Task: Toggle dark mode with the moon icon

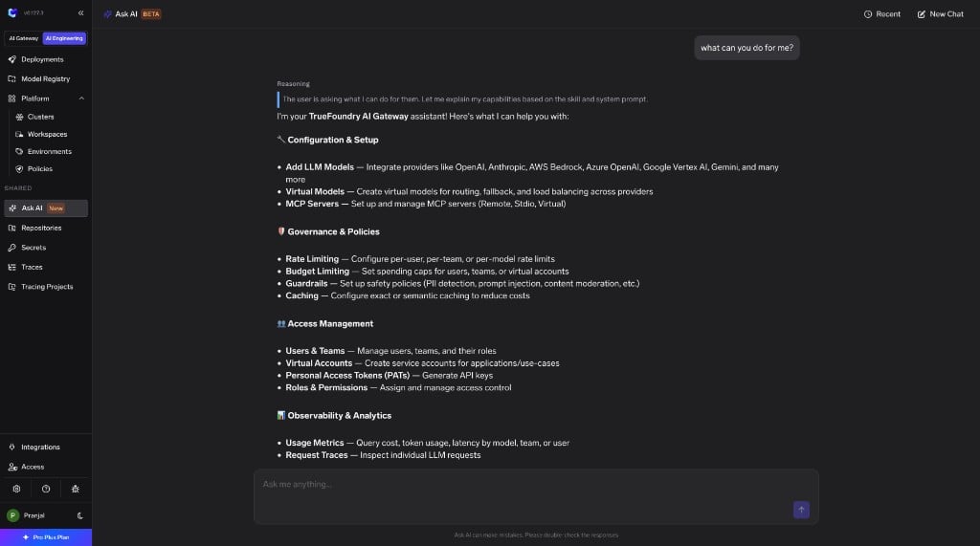Action: pos(80,516)
